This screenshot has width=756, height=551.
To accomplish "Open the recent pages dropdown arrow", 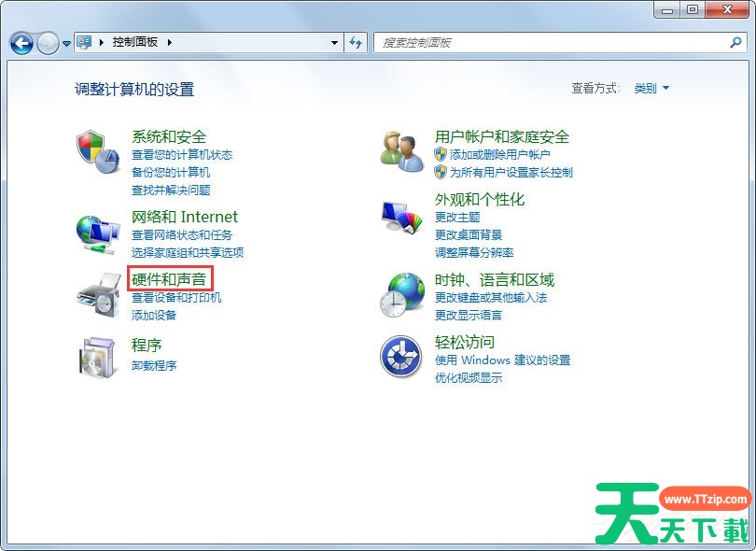I will pos(66,43).
